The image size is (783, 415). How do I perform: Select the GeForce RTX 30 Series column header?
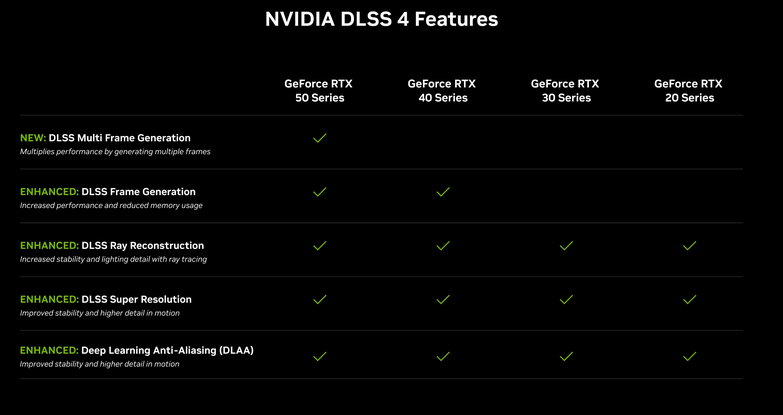pyautogui.click(x=566, y=91)
